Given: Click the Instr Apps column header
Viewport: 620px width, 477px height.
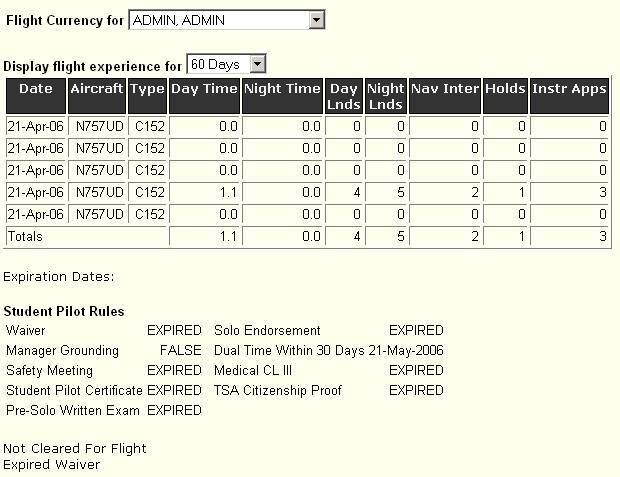Looking at the screenshot, I should click(x=569, y=96).
